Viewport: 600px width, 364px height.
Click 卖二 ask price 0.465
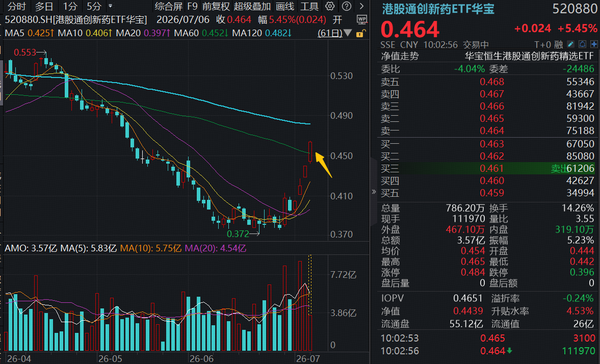pos(492,119)
